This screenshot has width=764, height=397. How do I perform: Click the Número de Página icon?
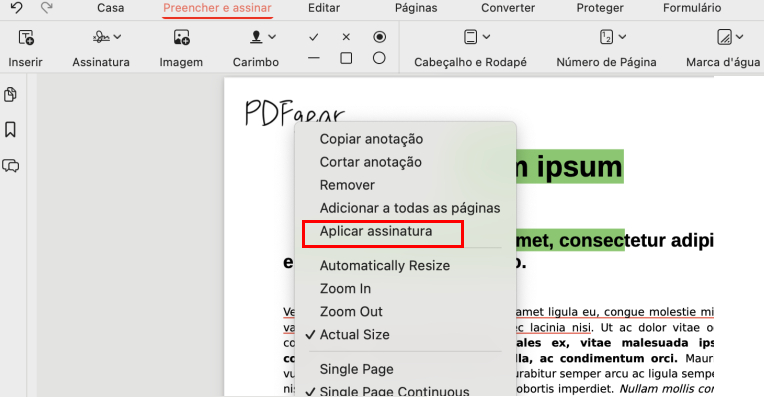607,37
